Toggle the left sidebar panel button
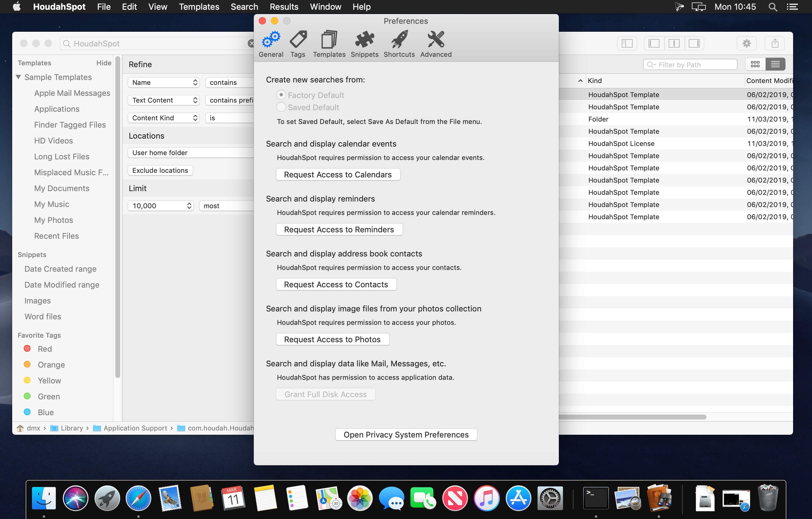This screenshot has width=812, height=519. [627, 44]
